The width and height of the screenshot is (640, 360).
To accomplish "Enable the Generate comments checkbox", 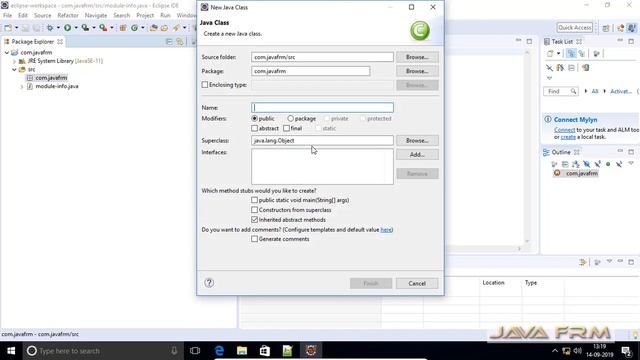I will [255, 239].
